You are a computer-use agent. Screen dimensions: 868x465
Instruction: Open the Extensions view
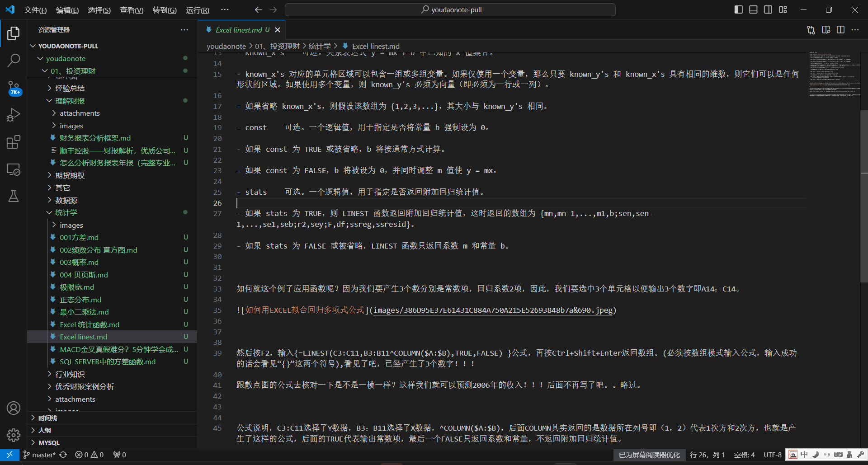[14, 142]
